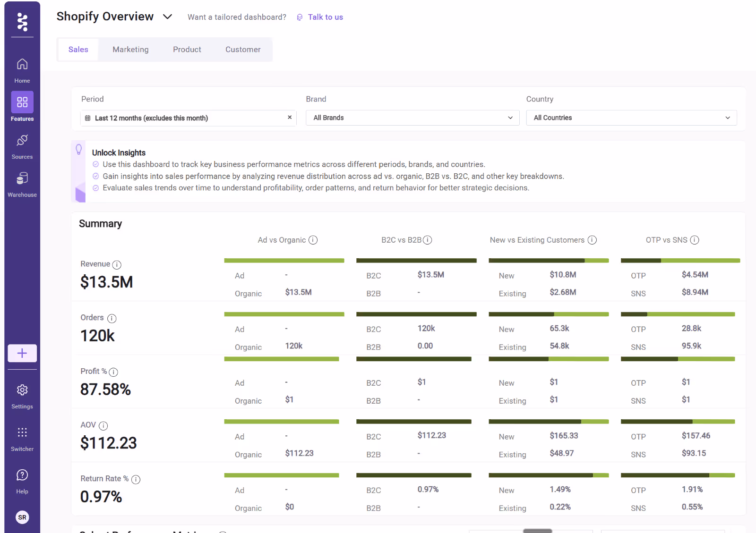The image size is (756, 533).
Task: Click the SR user avatar
Action: [x=22, y=517]
